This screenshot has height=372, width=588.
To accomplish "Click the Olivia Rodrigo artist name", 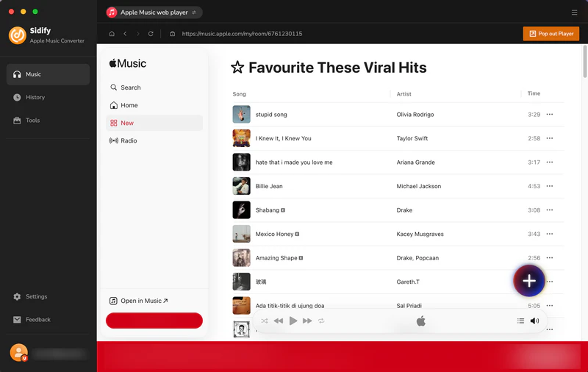I will (x=415, y=115).
